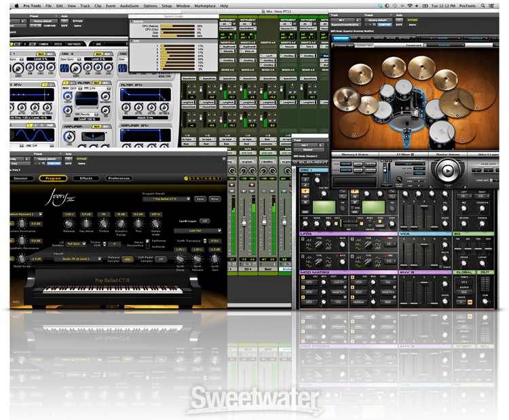Select square waveform in OSC 1
The width and height of the screenshot is (509, 420).
tap(343, 197)
